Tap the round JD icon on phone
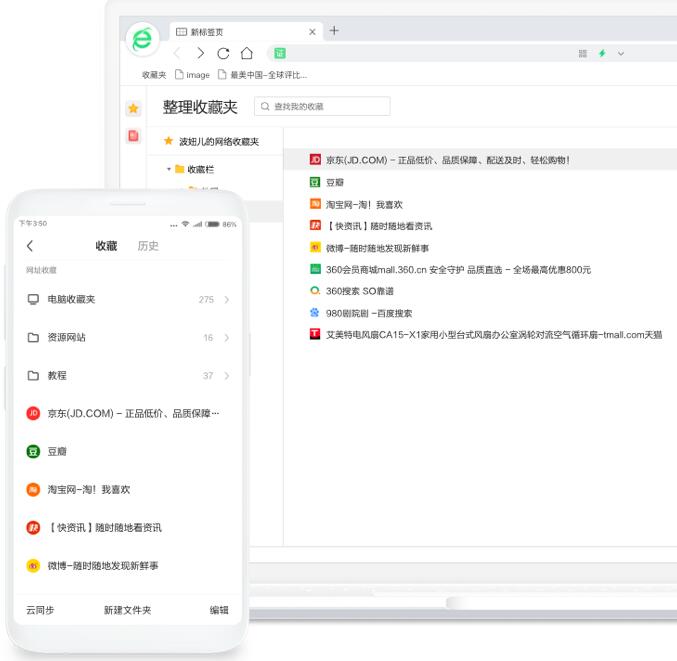Screen dimensions: 677x661 [33, 414]
